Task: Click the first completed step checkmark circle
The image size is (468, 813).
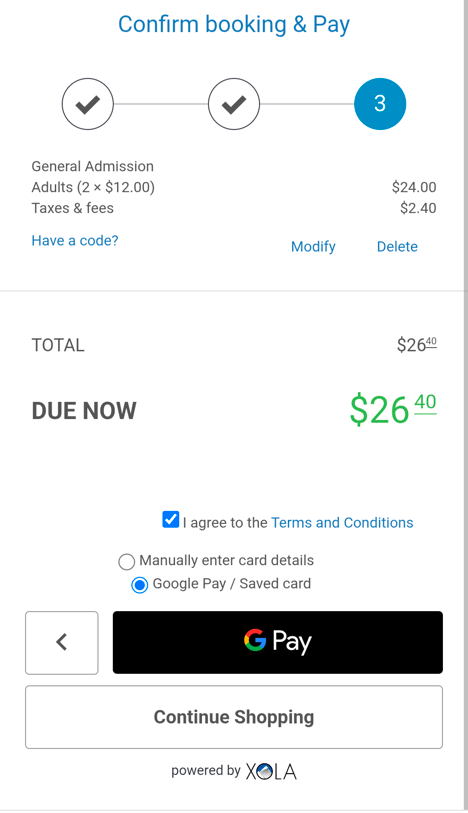Action: pos(88,104)
